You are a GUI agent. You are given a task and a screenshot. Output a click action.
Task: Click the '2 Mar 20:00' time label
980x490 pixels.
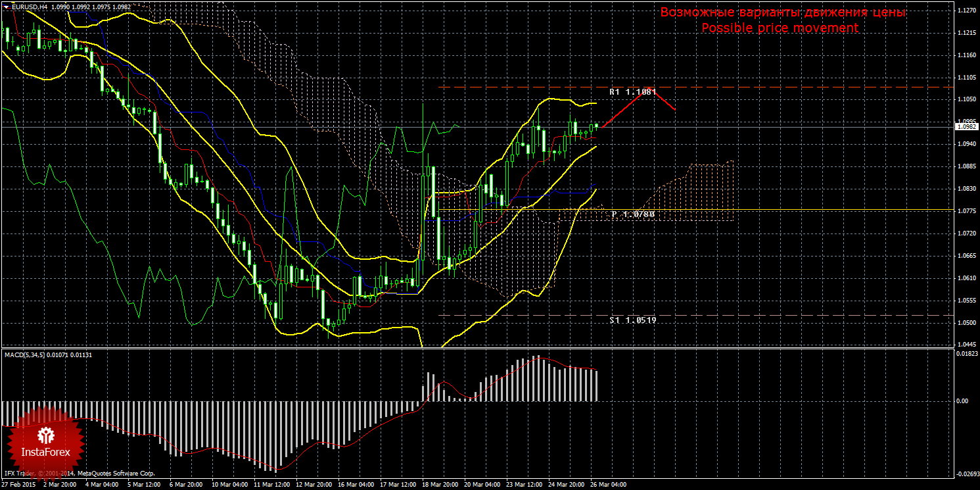[x=60, y=485]
